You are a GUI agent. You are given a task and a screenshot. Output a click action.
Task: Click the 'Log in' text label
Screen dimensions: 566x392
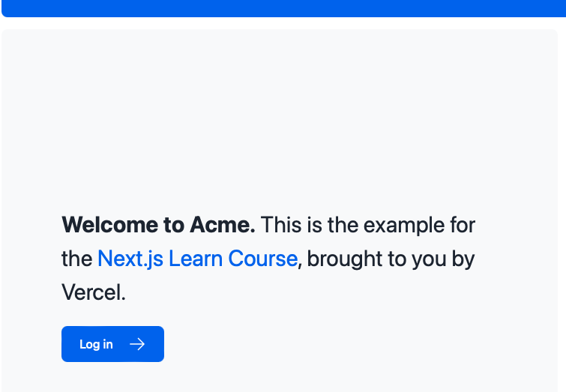[96, 344]
